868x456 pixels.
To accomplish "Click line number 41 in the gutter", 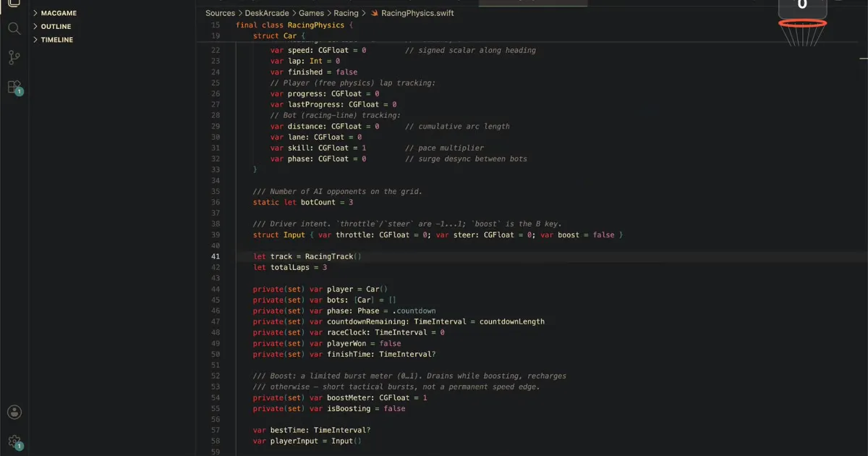I will coord(215,256).
